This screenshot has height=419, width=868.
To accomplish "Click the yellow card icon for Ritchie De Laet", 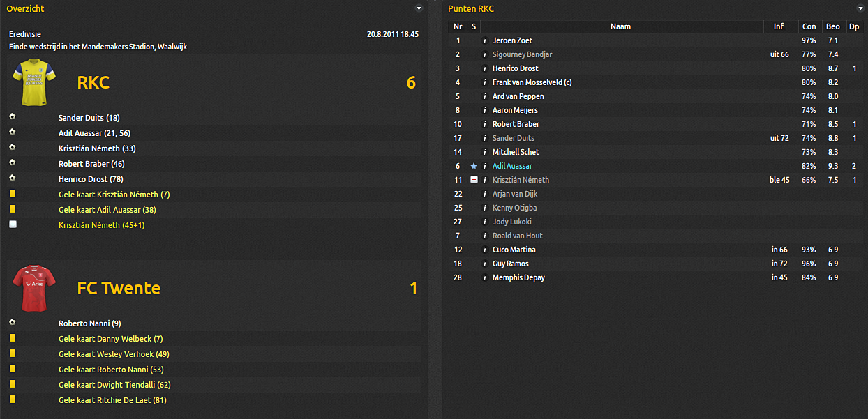I will coord(13,399).
